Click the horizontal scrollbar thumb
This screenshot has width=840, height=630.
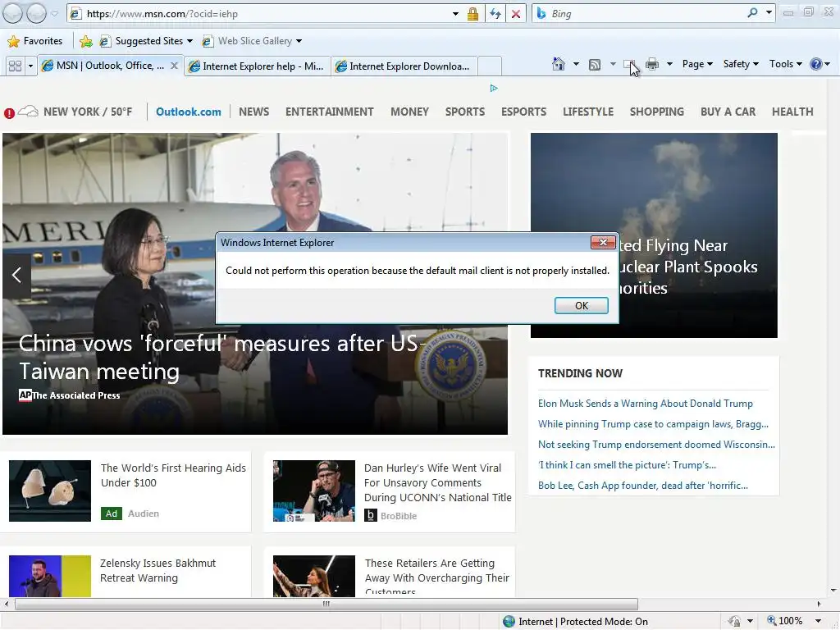[x=326, y=604]
